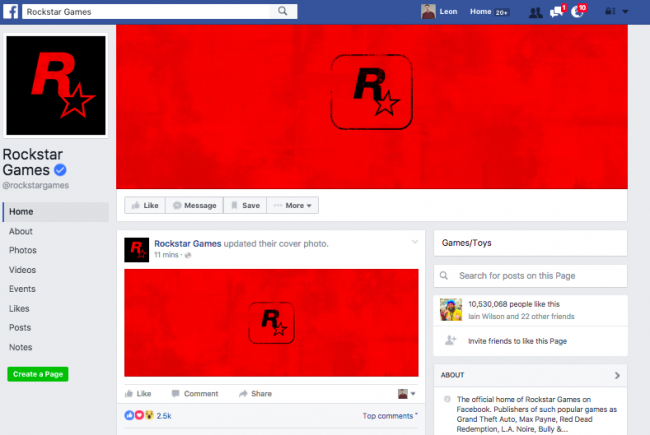The image size is (650, 435).
Task: Click the Facebook logo icon
Action: [11, 11]
